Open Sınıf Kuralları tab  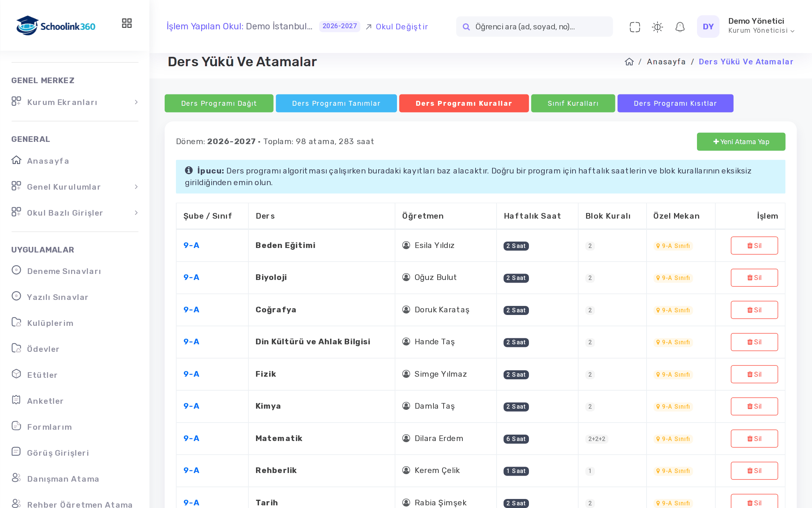(573, 103)
